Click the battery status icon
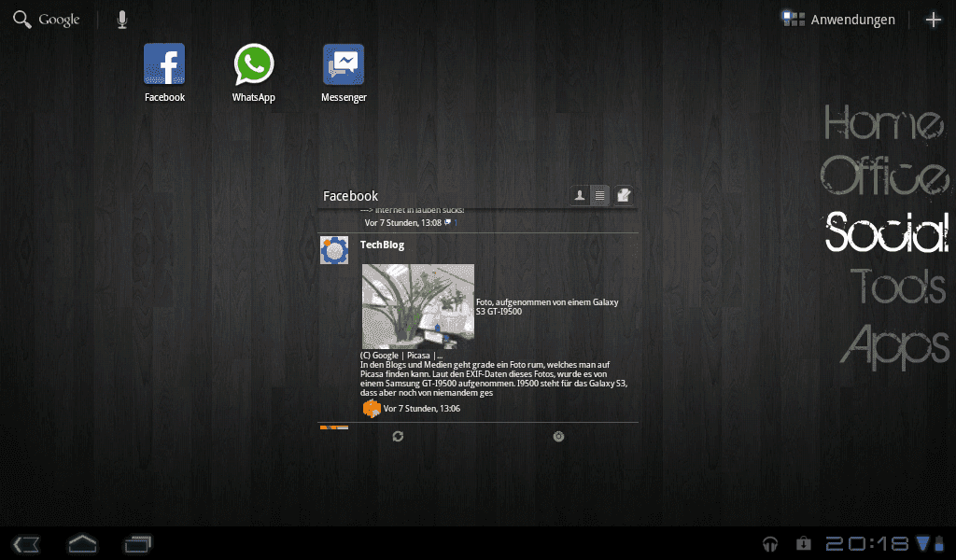 939,543
